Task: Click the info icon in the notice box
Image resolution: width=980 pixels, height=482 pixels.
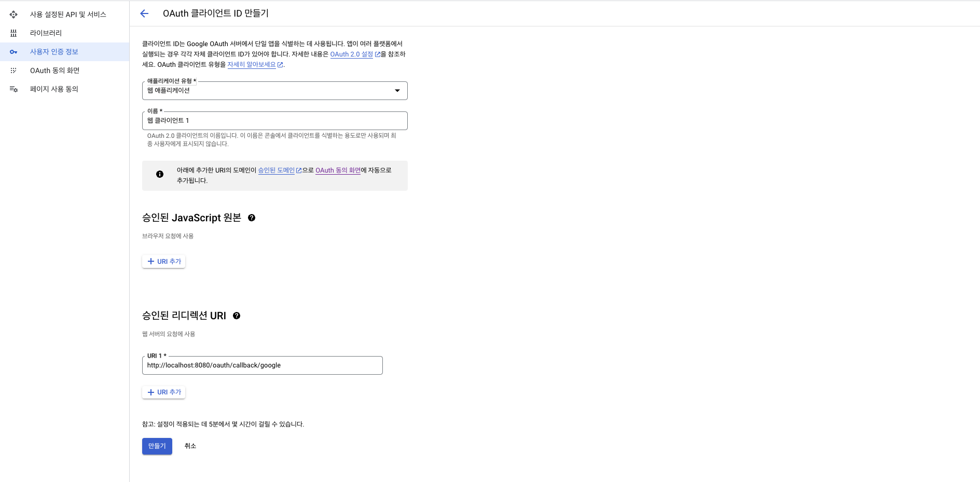Action: tap(160, 174)
